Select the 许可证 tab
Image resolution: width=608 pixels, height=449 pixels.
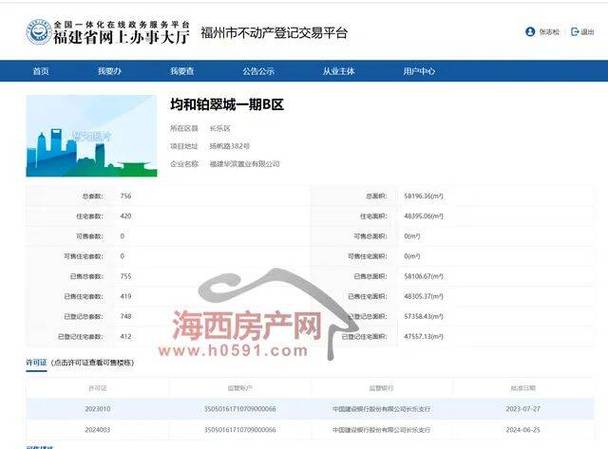pyautogui.click(x=36, y=363)
